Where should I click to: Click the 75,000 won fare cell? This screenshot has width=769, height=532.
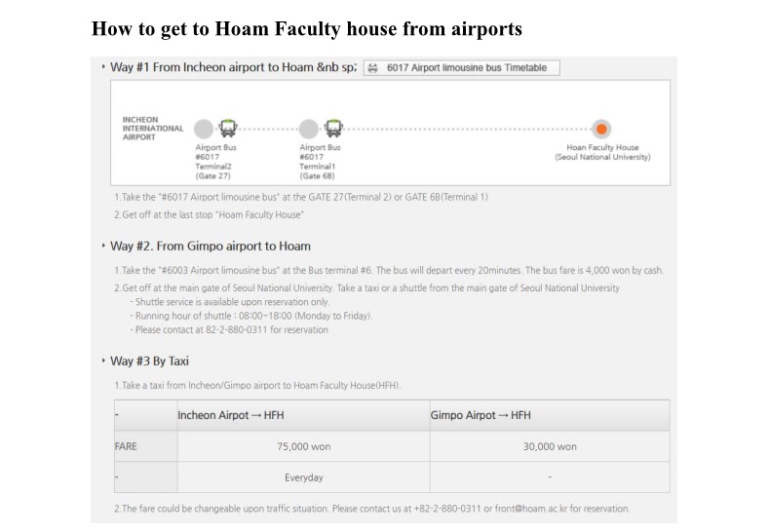tap(303, 446)
